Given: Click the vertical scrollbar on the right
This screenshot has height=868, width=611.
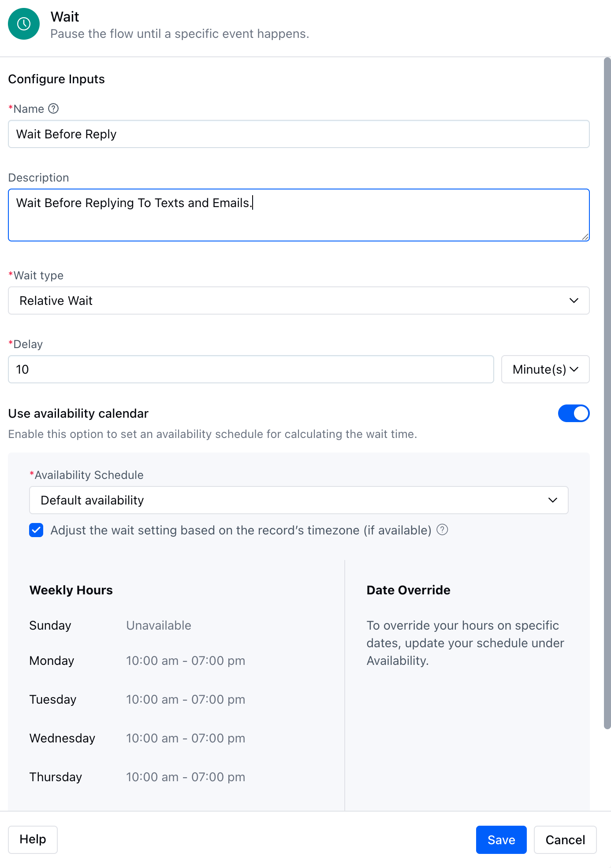Looking at the screenshot, I should [607, 393].
